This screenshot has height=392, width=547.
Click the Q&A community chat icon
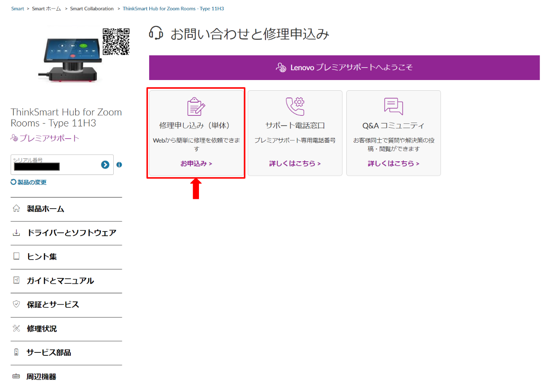[x=393, y=106]
